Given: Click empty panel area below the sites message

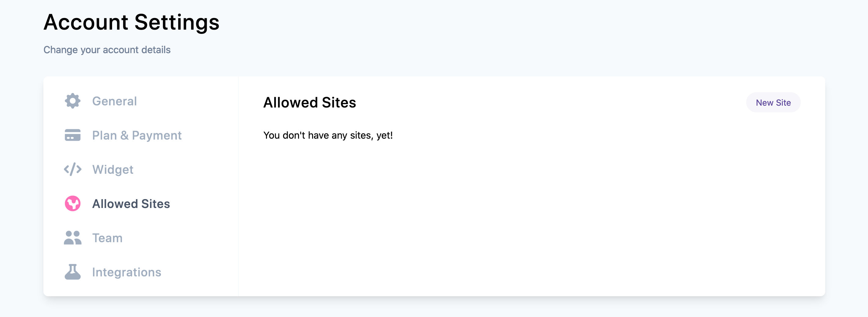Looking at the screenshot, I should (505, 219).
